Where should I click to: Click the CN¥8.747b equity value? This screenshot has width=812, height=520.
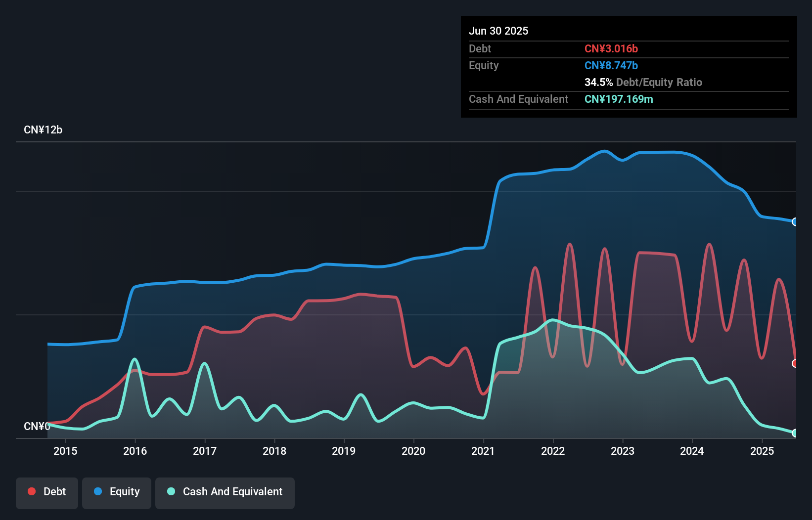tap(611, 65)
